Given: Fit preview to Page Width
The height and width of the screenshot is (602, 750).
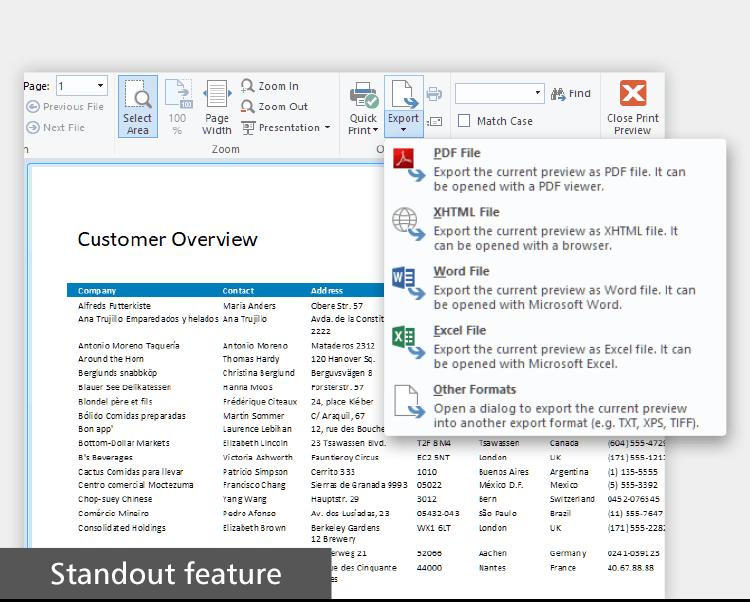Looking at the screenshot, I should pos(217,107).
